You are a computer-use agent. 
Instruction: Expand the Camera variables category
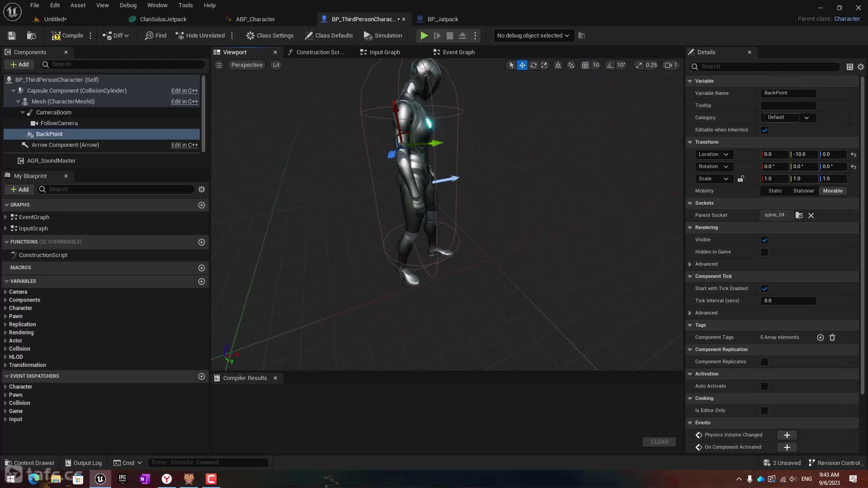coord(5,292)
